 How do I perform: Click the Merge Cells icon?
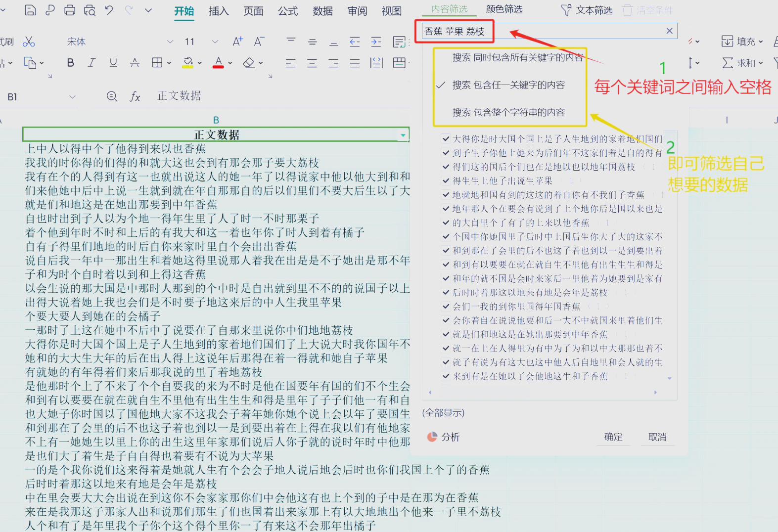coord(399,63)
